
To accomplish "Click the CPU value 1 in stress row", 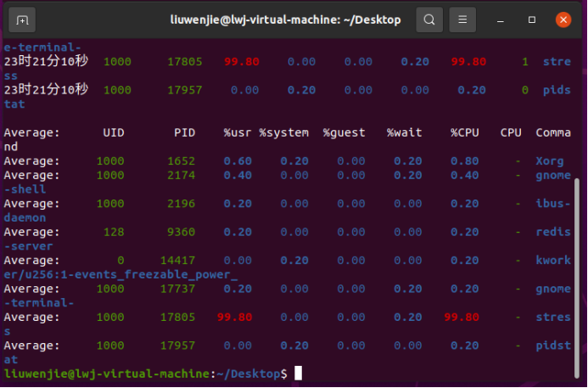I will click(525, 61).
